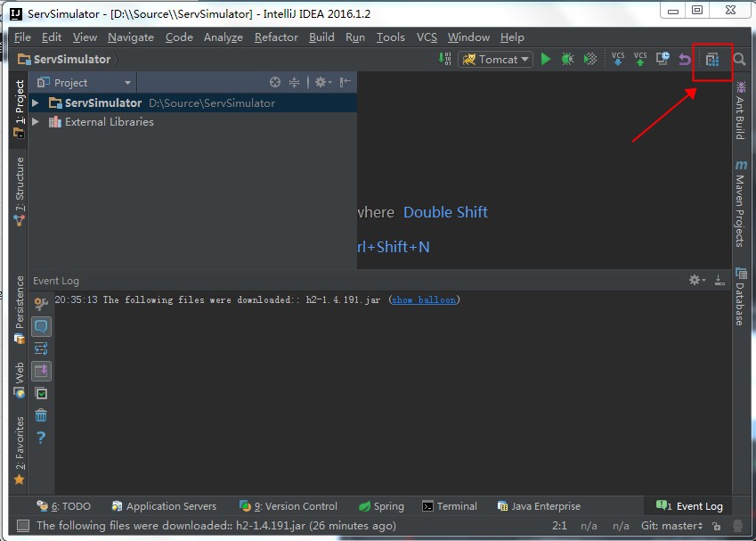756x541 pixels.
Task: Open Event Log help question mark
Action: [x=41, y=438]
